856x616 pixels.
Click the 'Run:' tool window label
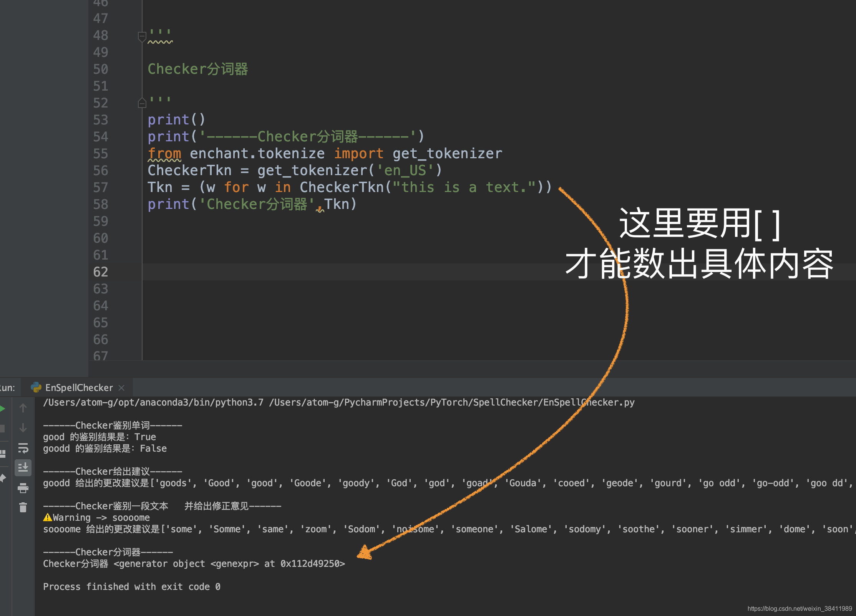[x=7, y=387]
